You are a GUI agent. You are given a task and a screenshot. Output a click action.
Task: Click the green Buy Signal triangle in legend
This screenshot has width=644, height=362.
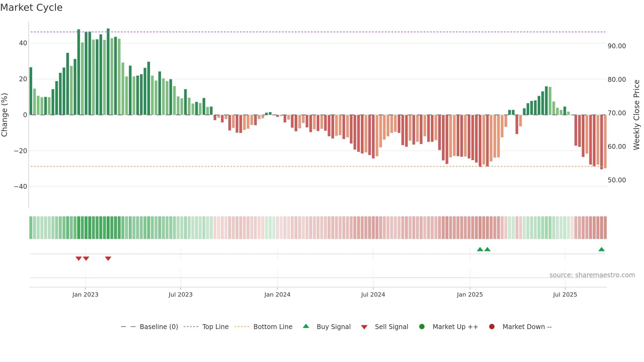306,326
